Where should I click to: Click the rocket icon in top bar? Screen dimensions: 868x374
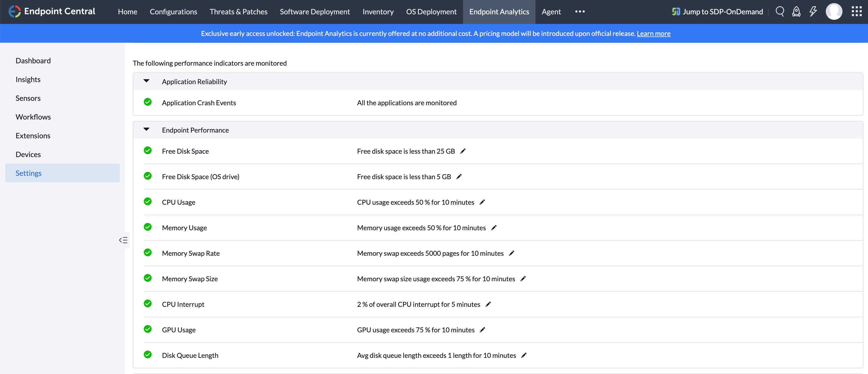796,11
